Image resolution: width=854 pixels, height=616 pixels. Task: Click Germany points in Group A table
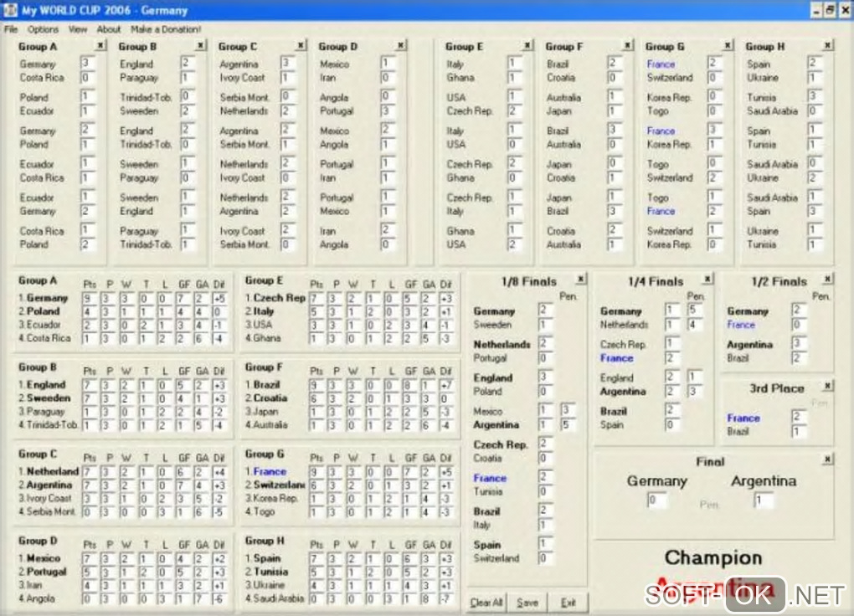point(89,299)
